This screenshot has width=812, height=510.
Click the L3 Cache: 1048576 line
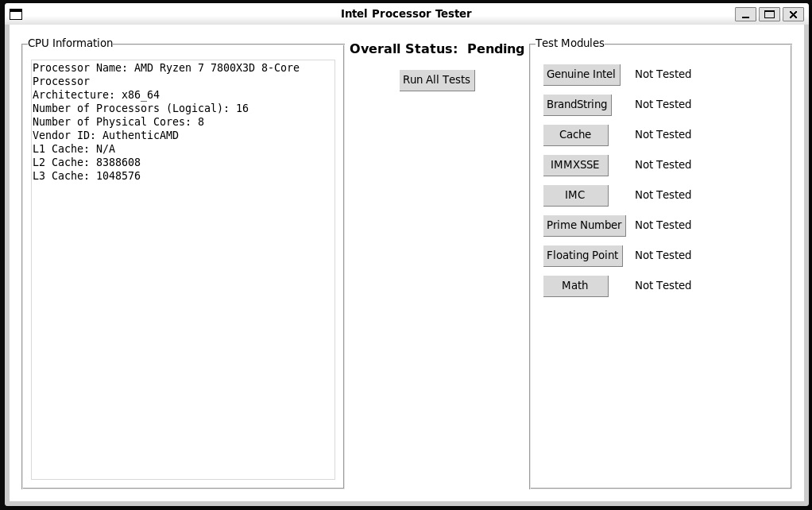point(87,176)
